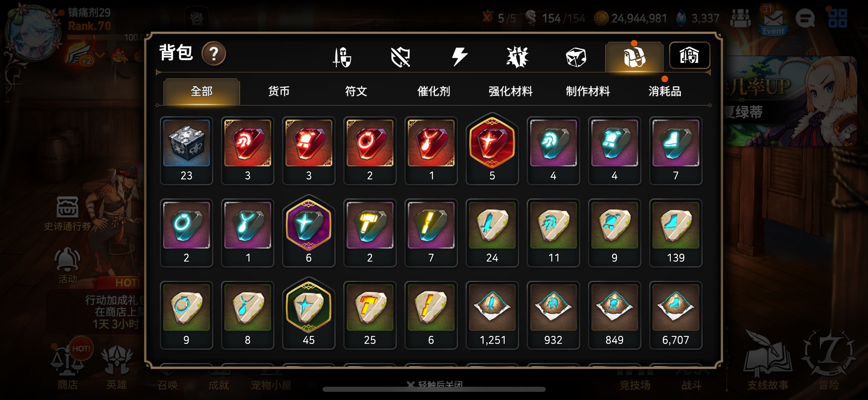Select the silver box item with 23
This screenshot has height=400, width=868.
tap(186, 151)
